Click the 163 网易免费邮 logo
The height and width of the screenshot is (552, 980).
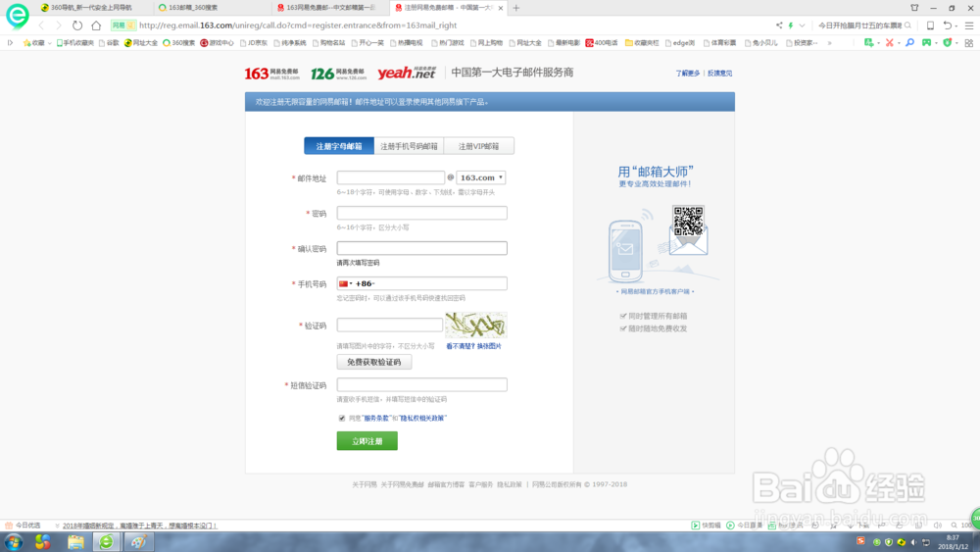tap(271, 74)
